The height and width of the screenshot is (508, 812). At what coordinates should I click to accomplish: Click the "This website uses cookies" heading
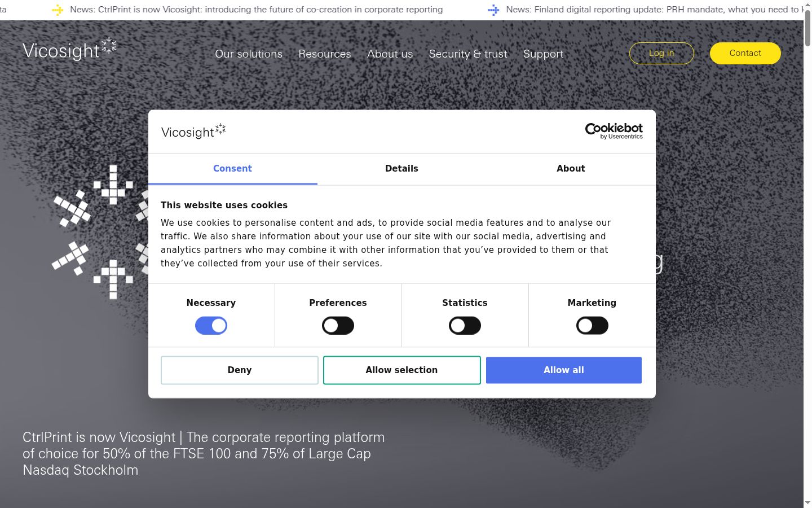tap(224, 205)
